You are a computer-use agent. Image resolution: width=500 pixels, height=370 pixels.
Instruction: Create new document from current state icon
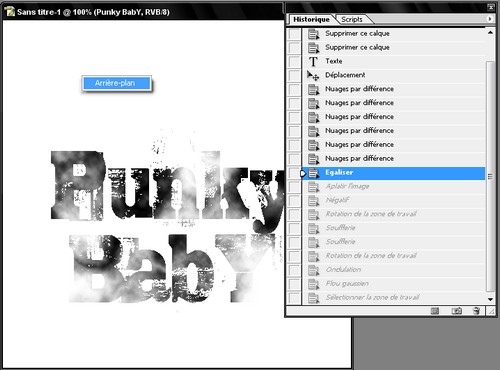435,311
